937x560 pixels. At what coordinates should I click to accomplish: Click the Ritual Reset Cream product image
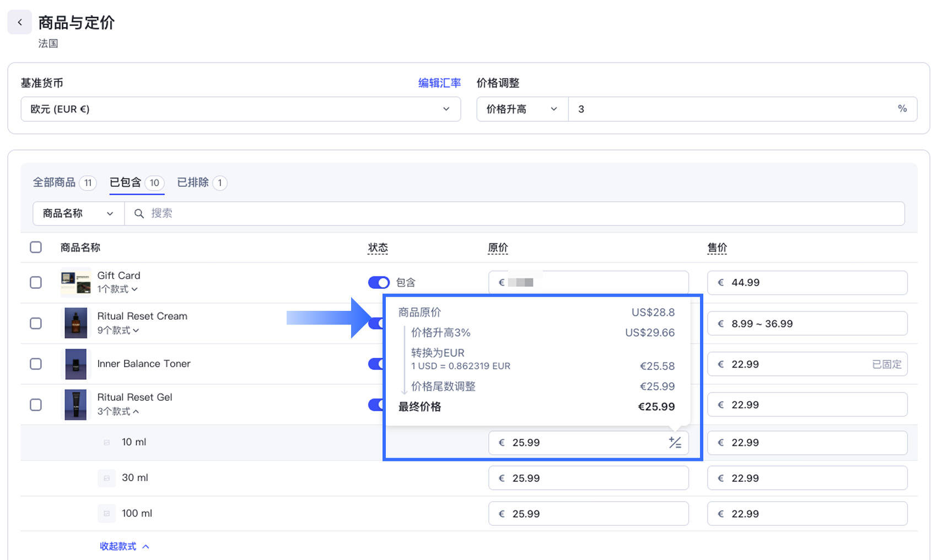76,323
